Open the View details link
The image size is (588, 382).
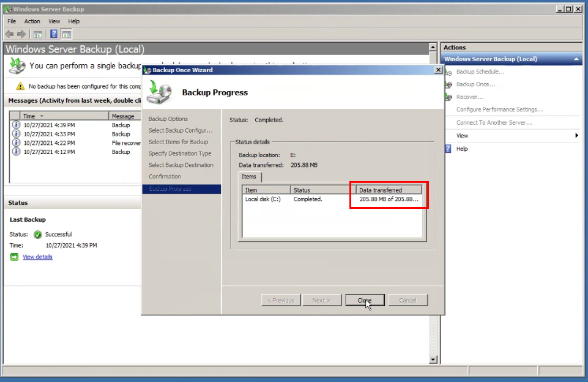point(37,257)
